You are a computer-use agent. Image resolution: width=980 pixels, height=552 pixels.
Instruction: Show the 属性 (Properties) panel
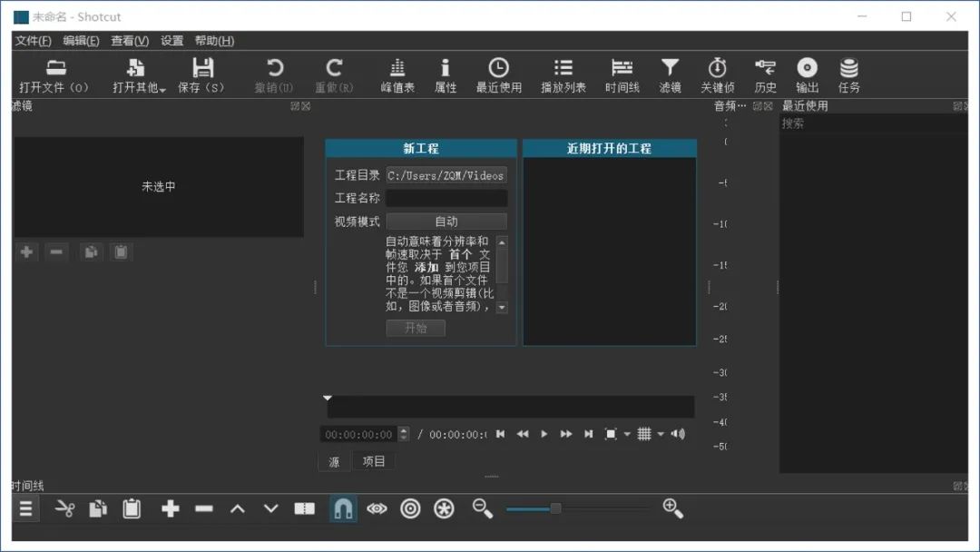coord(446,73)
